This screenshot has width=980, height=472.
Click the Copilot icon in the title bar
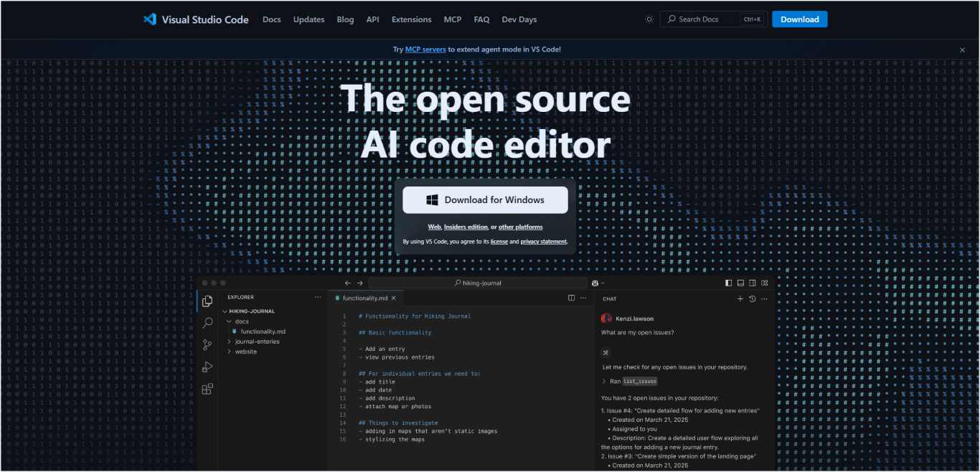pos(593,283)
